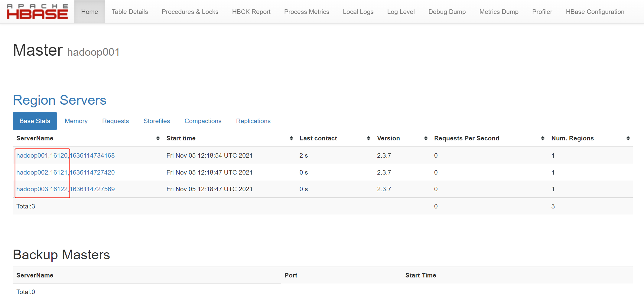The image size is (644, 308).
Task: Sort by Version arrows icon
Action: [426, 138]
